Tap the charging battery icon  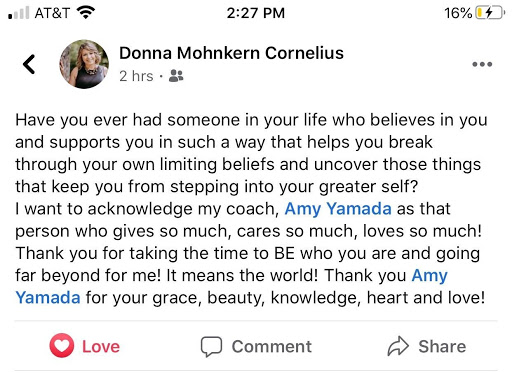pos(490,13)
